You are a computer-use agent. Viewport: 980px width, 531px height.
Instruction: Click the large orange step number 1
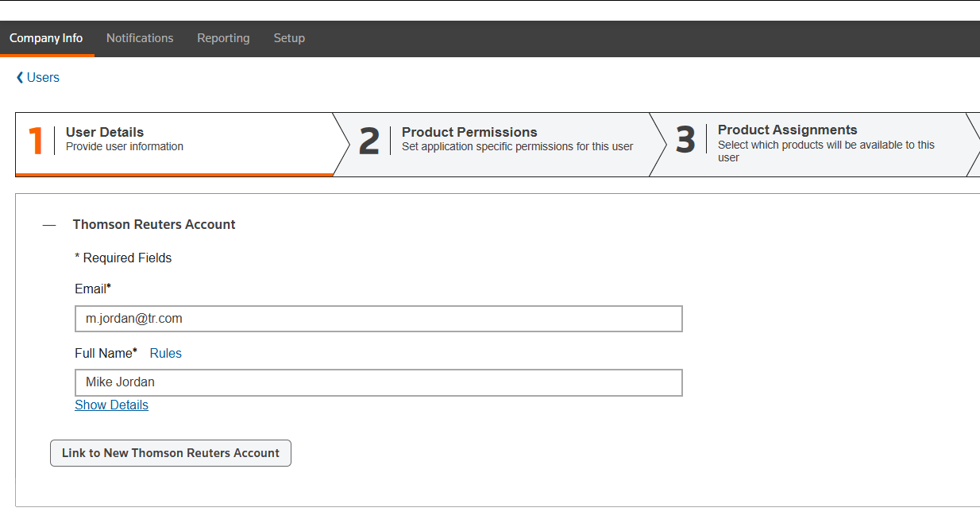(36, 141)
